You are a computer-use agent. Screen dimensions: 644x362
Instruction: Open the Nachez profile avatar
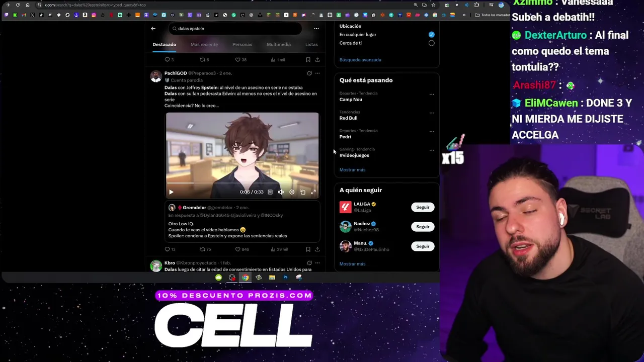(x=345, y=227)
